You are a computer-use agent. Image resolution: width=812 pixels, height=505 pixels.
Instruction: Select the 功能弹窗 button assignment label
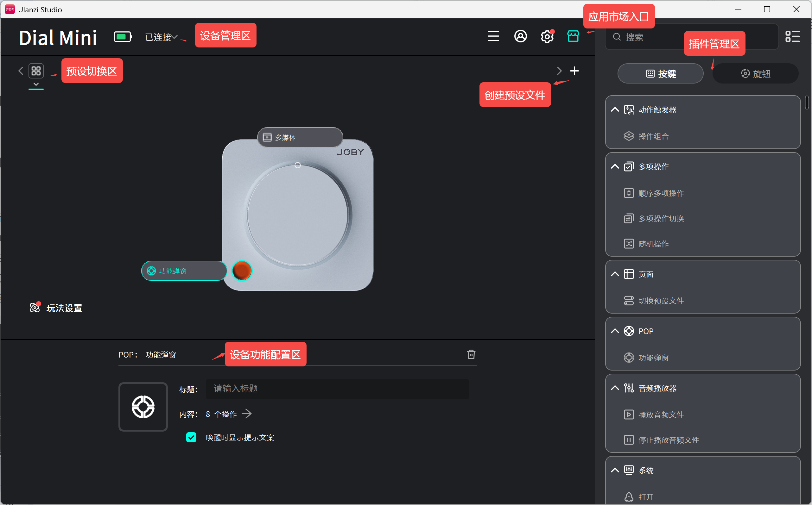click(184, 271)
